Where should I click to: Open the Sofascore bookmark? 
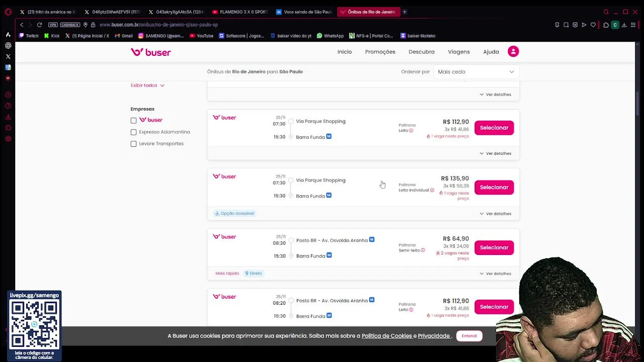[242, 36]
